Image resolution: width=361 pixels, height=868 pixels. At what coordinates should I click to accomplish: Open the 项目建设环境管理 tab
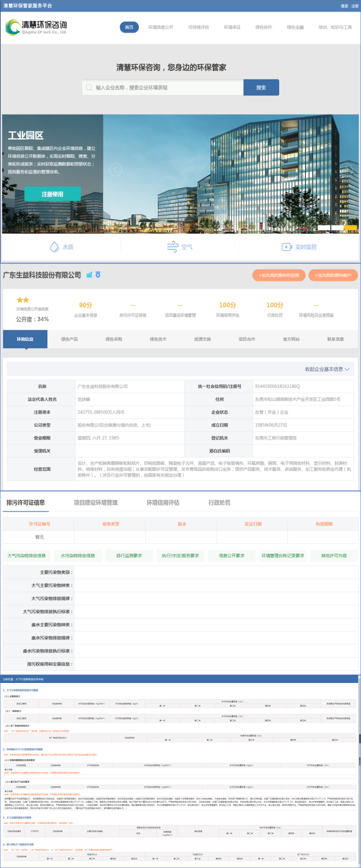96,502
